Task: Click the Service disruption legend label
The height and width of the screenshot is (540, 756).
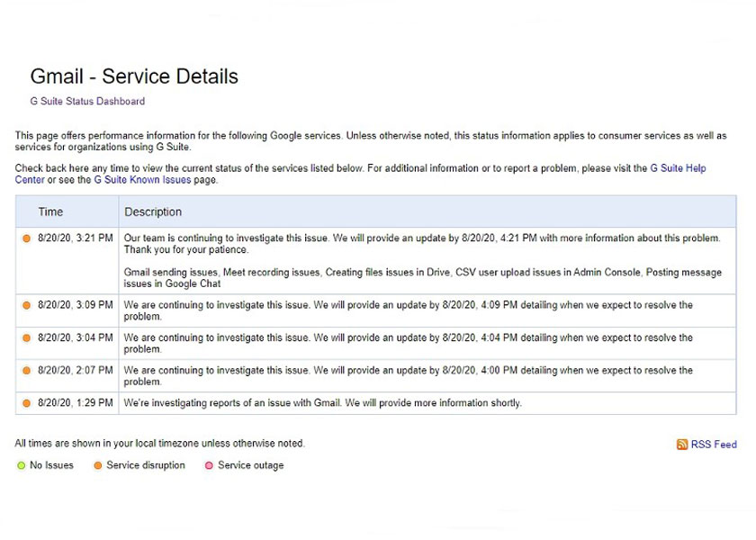Action: tap(146, 465)
